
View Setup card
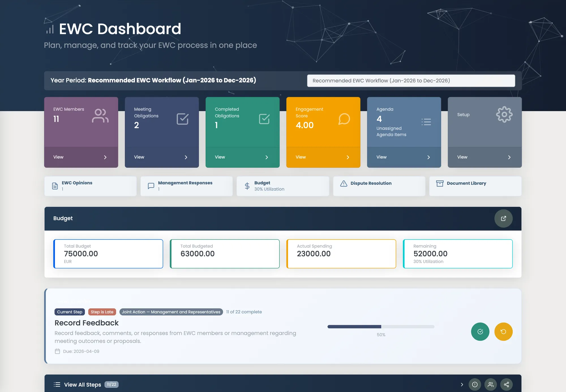tap(485, 157)
